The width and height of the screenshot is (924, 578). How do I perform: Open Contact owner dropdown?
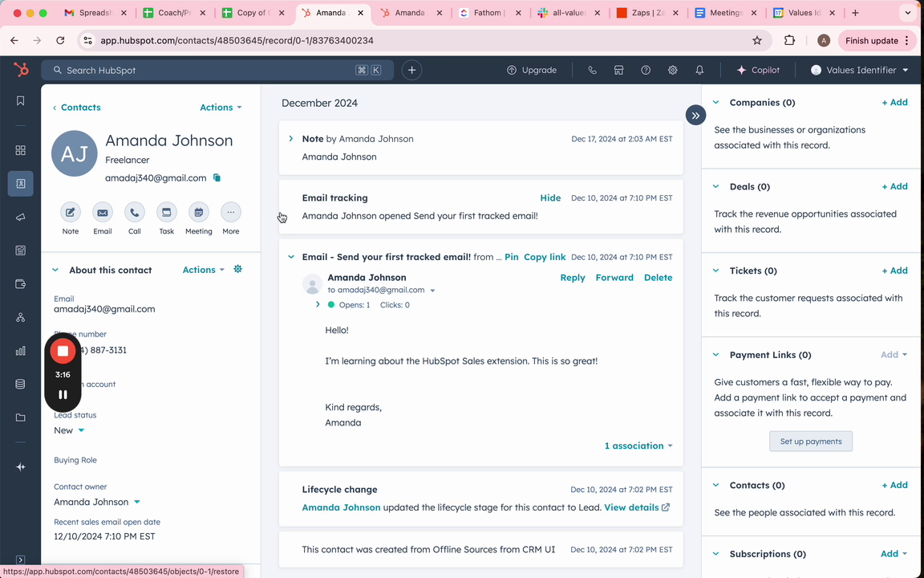pyautogui.click(x=97, y=502)
